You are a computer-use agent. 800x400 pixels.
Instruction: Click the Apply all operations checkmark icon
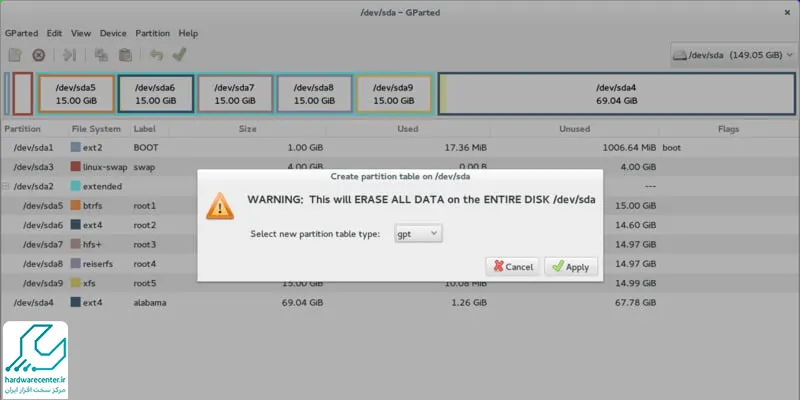click(x=179, y=55)
